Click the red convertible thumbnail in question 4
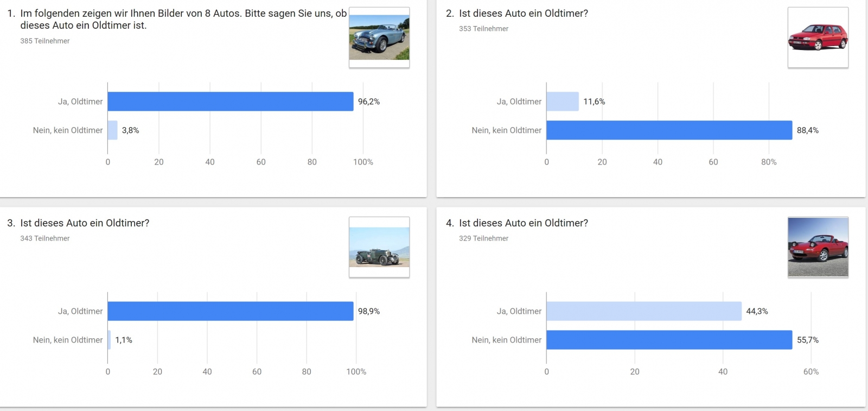The width and height of the screenshot is (868, 411). (818, 248)
